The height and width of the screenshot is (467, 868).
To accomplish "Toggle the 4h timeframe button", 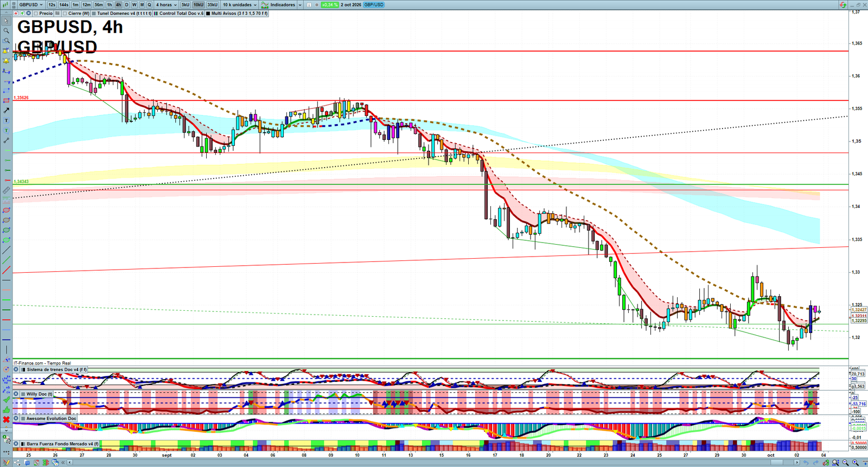I will pos(118,5).
